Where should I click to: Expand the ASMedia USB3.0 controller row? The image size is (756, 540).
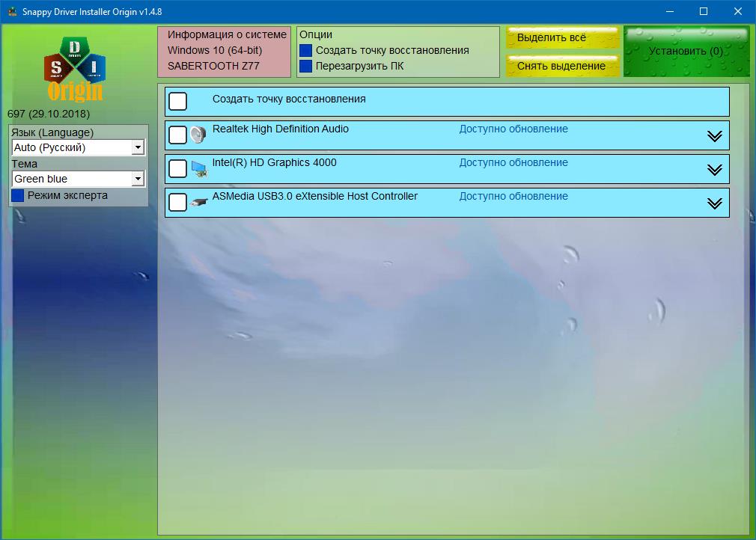point(714,203)
